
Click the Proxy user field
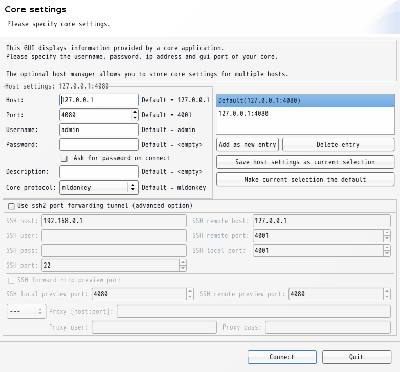154,327
